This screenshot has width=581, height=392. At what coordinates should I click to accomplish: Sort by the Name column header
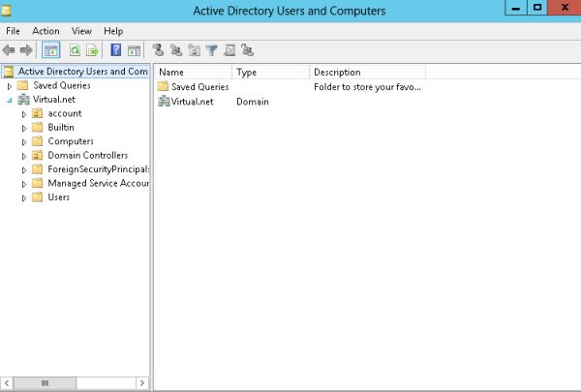[193, 72]
